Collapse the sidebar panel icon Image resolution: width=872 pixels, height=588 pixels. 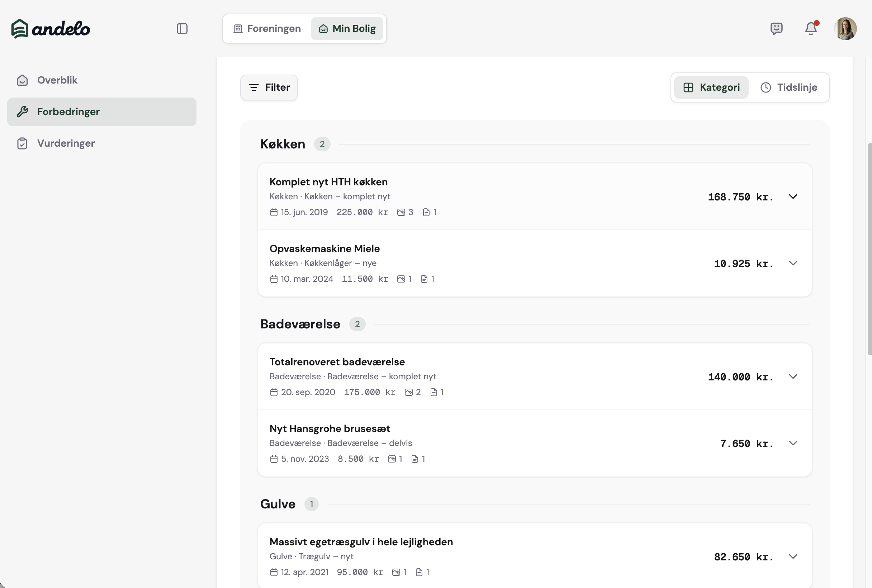click(182, 29)
